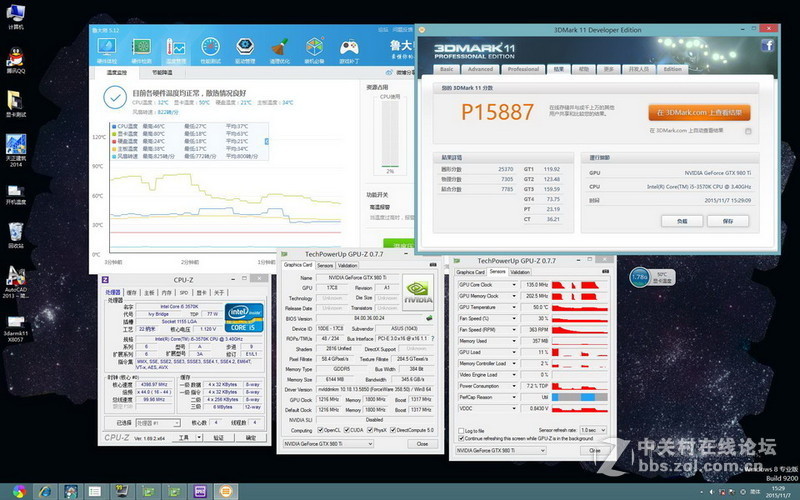Click Close button in GPU-Z Graphics Card window

[x=422, y=444]
